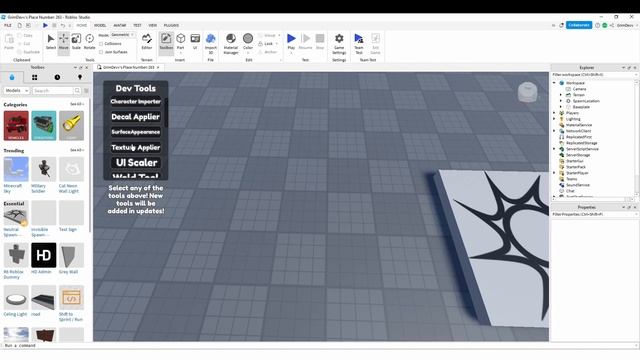Launch Team Test
The height and width of the screenshot is (360, 640).
[359, 44]
